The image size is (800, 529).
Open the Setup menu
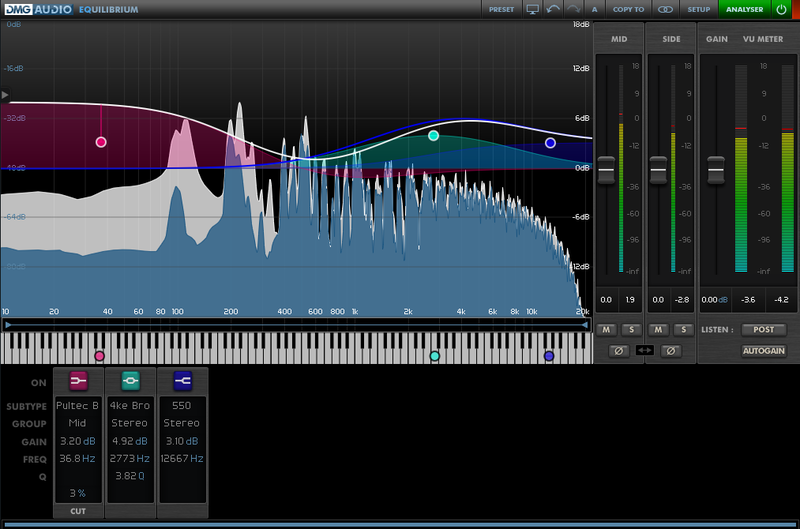(x=698, y=9)
